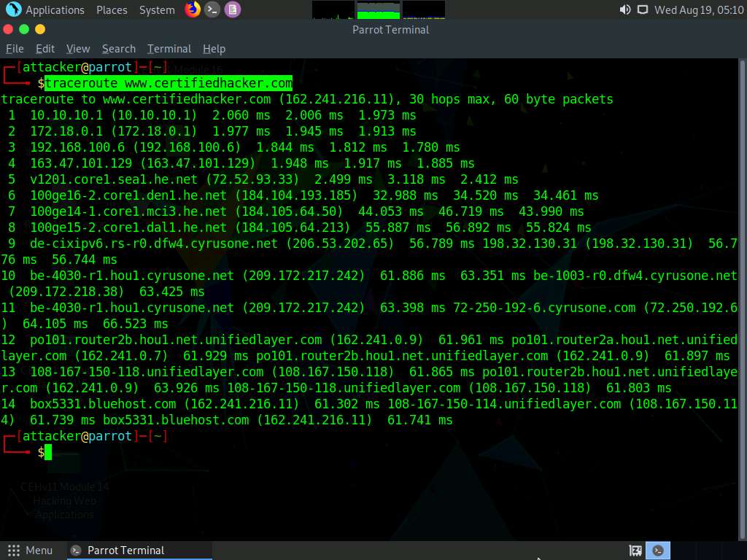Open the Edit menu
This screenshot has height=560, width=747.
45,49
